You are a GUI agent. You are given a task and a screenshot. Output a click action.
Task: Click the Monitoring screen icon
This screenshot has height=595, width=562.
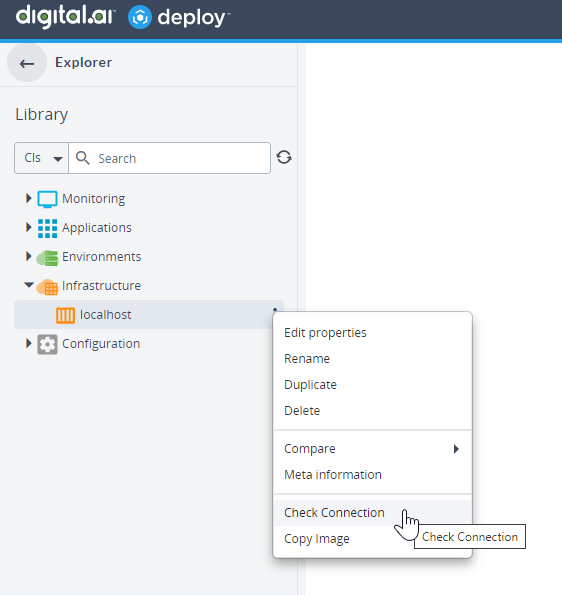[x=47, y=199]
